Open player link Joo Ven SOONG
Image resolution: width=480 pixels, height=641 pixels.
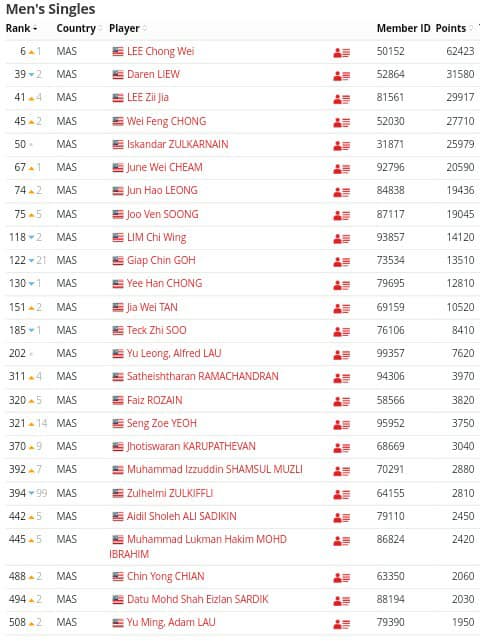(162, 214)
